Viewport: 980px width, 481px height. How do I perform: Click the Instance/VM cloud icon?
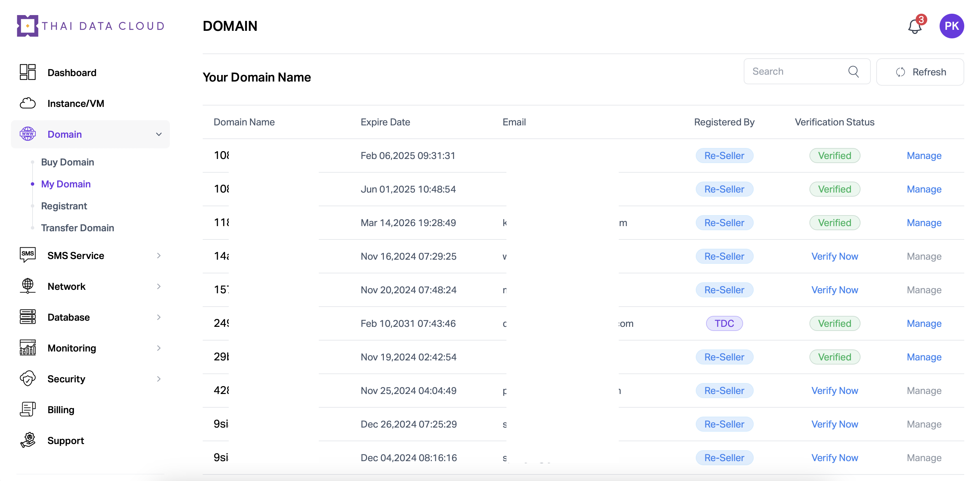pyautogui.click(x=28, y=103)
